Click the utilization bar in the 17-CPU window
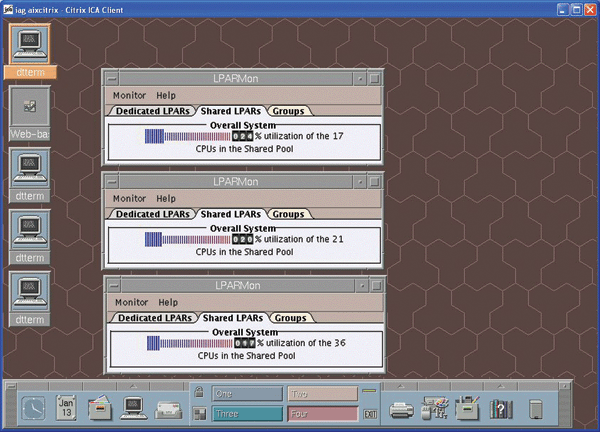Image resolution: width=600 pixels, height=432 pixels. (187, 135)
